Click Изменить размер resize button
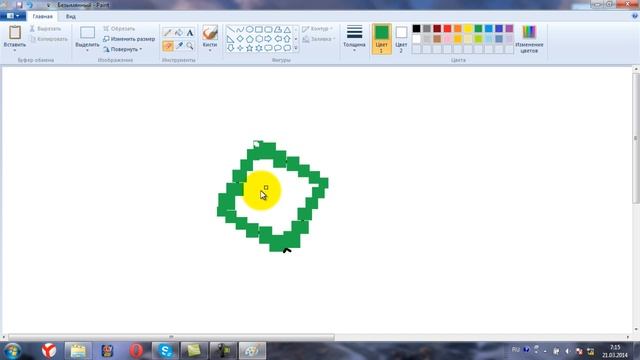The height and width of the screenshot is (360, 640). [129, 39]
